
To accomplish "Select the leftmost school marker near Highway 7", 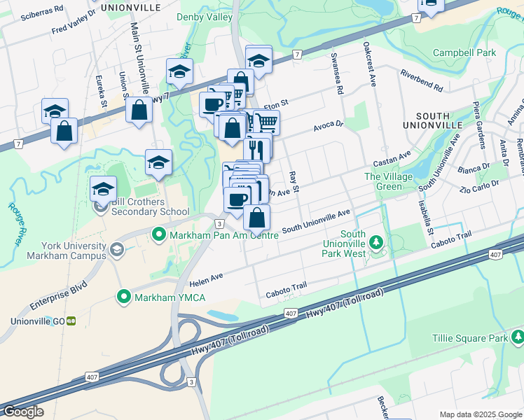I will tap(55, 110).
